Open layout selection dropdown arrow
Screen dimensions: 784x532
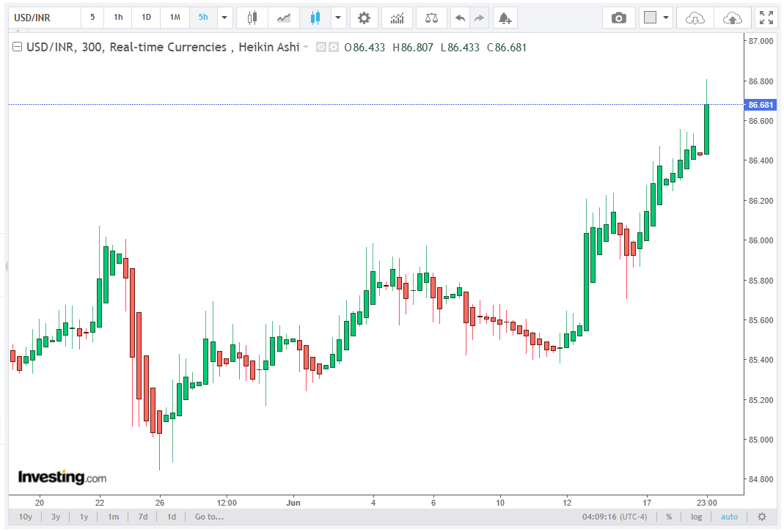pyautogui.click(x=666, y=18)
